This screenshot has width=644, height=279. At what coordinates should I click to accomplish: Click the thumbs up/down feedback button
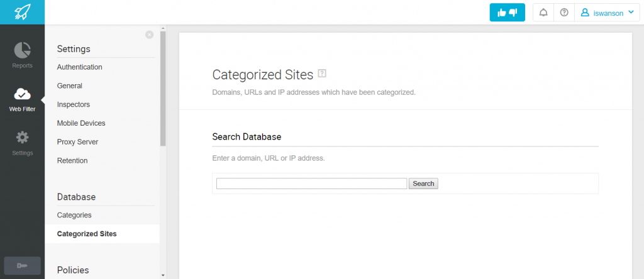coord(508,13)
